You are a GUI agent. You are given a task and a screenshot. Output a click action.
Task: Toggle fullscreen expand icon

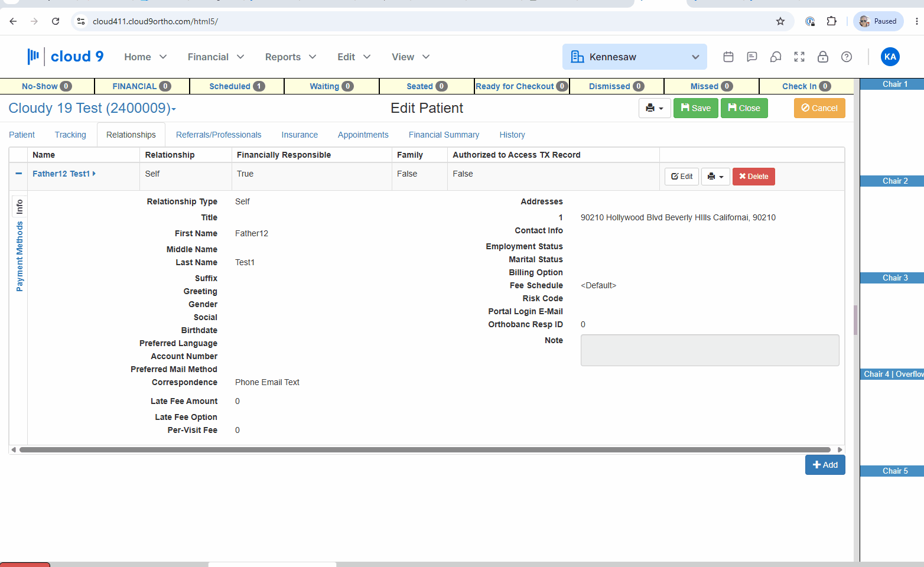pyautogui.click(x=799, y=57)
